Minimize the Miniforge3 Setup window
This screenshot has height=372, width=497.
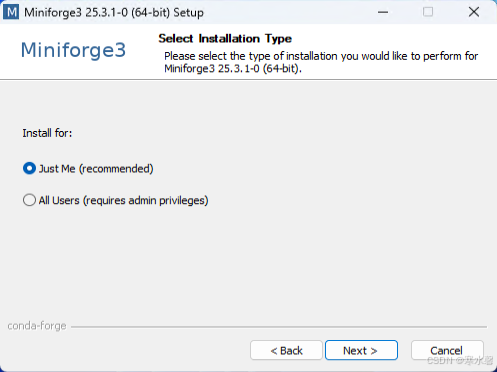coord(383,12)
